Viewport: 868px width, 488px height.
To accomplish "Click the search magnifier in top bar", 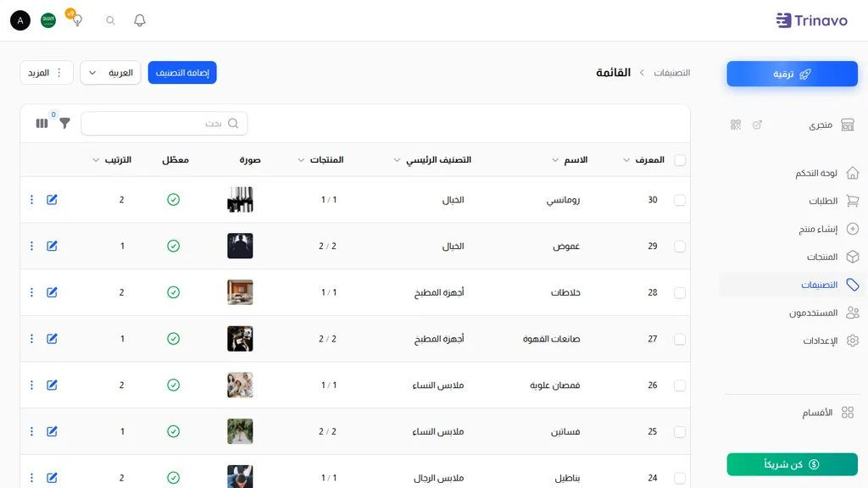I will [x=110, y=20].
